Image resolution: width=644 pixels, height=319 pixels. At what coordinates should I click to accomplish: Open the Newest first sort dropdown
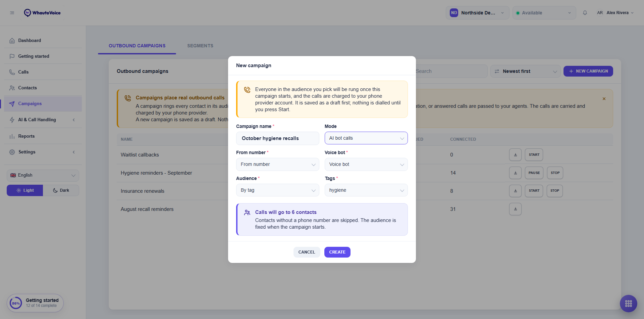(x=526, y=71)
